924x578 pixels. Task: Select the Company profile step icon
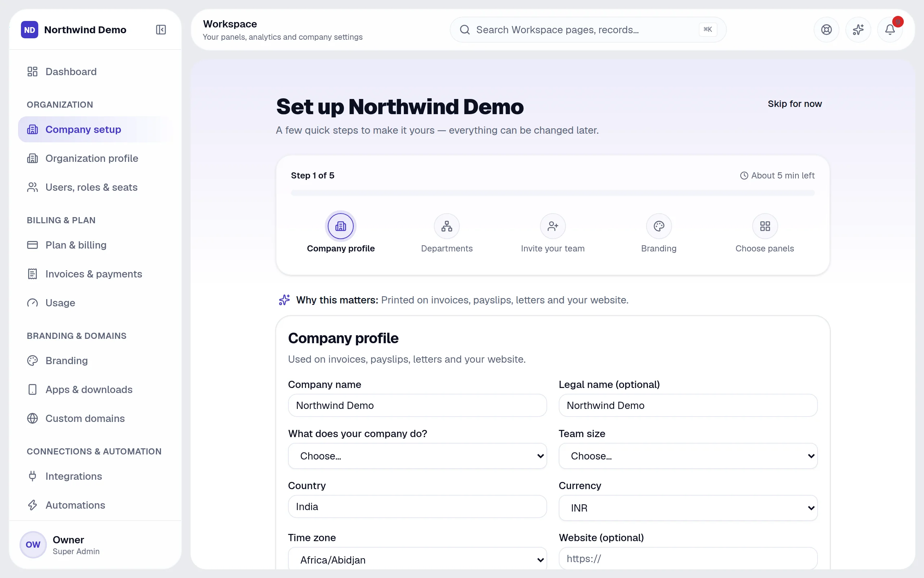[341, 226]
